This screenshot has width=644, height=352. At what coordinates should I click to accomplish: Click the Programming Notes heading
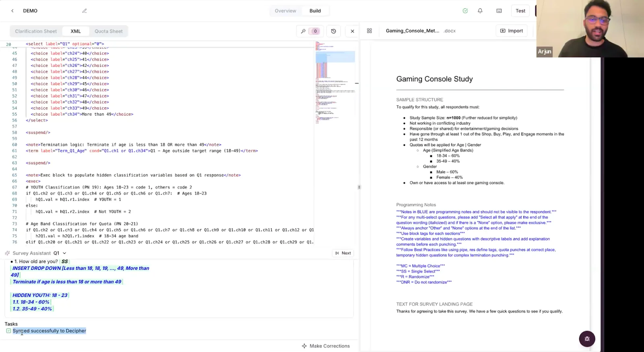coord(416,205)
